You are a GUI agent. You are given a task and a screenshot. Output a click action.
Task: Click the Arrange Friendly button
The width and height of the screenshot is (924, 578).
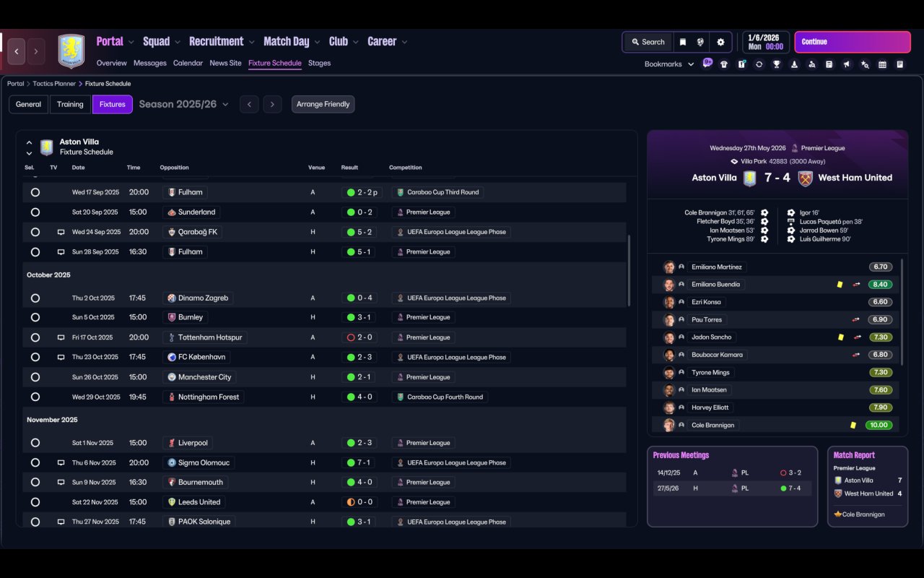323,105
